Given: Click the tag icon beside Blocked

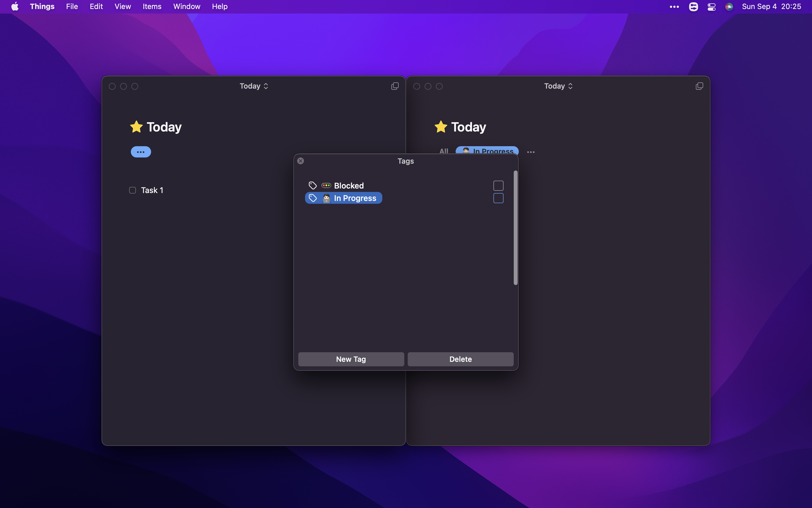Looking at the screenshot, I should coord(312,185).
